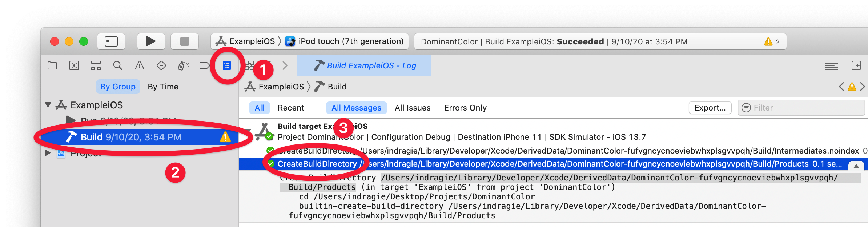Select the All scope filter
Image resolution: width=868 pixels, height=227 pixels.
[260, 108]
